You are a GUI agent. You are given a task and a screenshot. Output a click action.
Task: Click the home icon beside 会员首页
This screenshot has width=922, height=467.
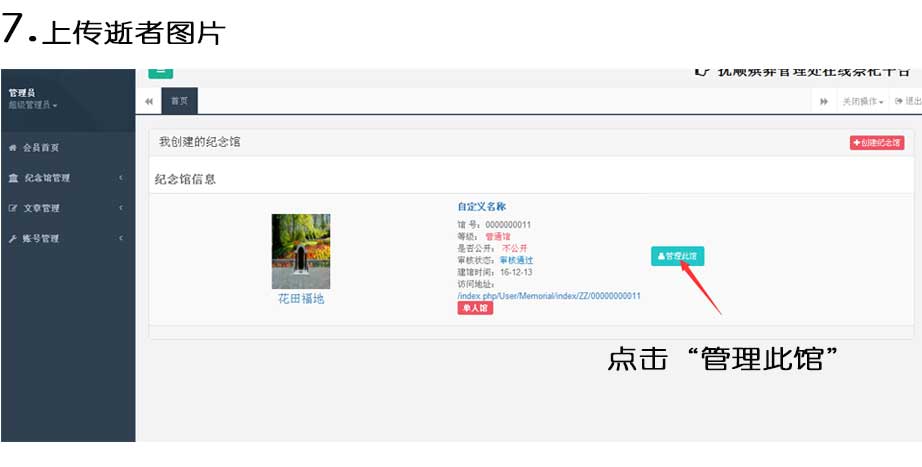click(x=13, y=147)
